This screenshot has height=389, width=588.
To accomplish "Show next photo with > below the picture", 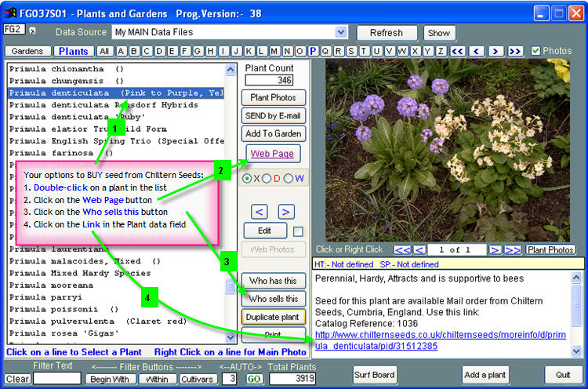I will 495,250.
